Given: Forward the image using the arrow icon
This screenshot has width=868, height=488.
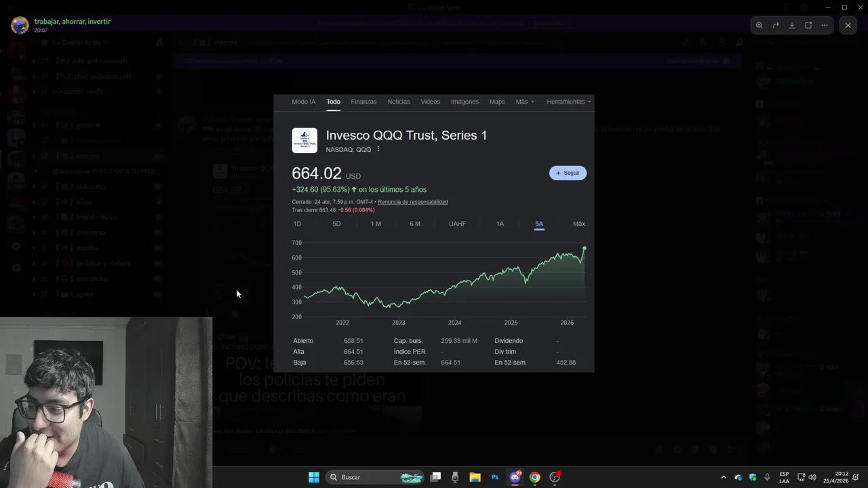Looking at the screenshot, I should click(776, 25).
